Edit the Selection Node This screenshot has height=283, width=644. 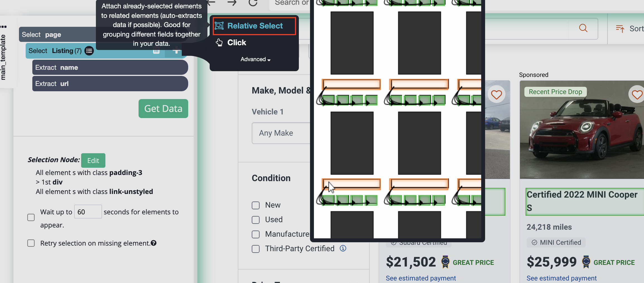[93, 160]
